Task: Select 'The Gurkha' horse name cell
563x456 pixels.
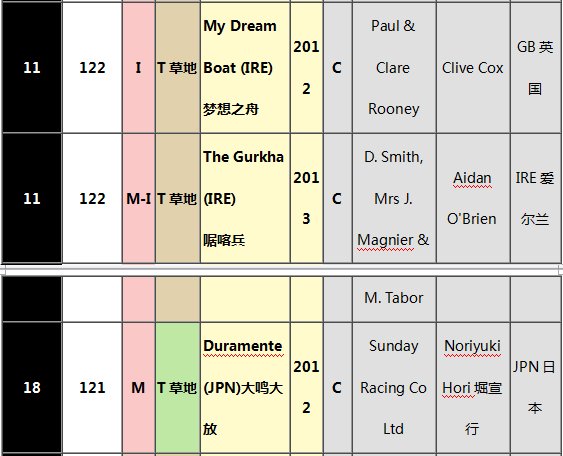Action: pyautogui.click(x=245, y=199)
